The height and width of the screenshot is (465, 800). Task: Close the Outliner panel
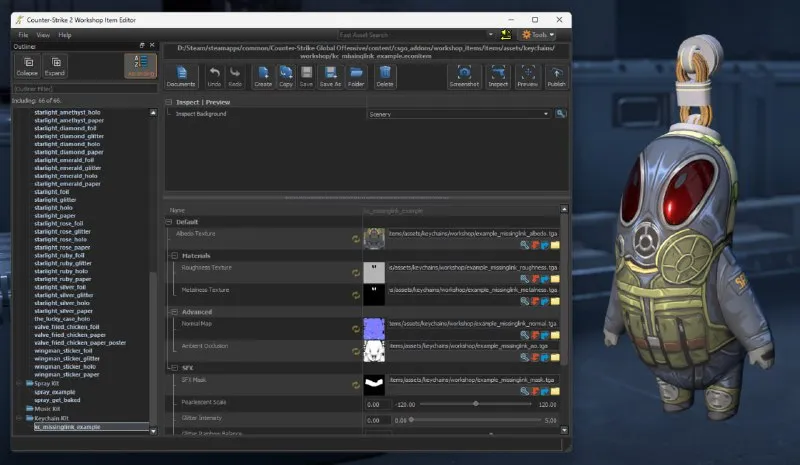coord(152,45)
